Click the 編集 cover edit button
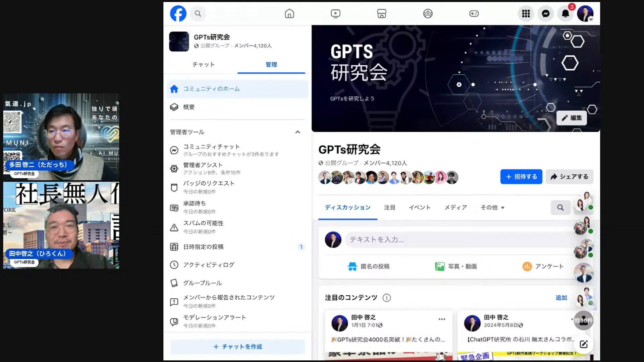 [572, 118]
